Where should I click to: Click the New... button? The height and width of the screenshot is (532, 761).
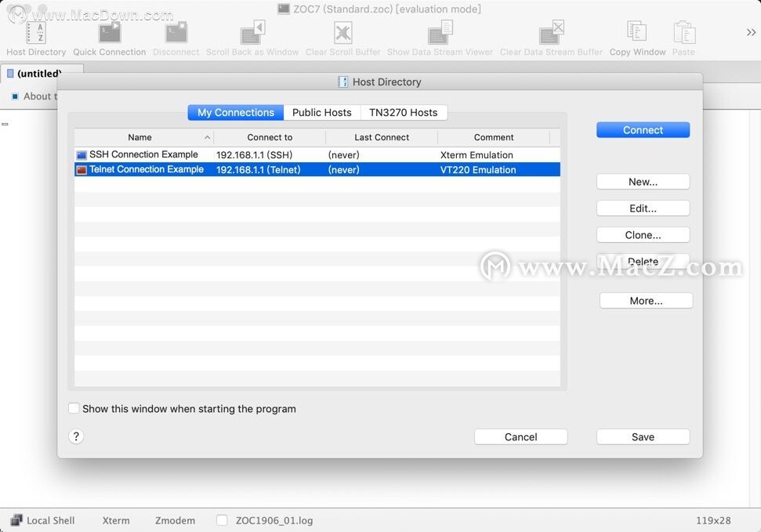tap(643, 182)
